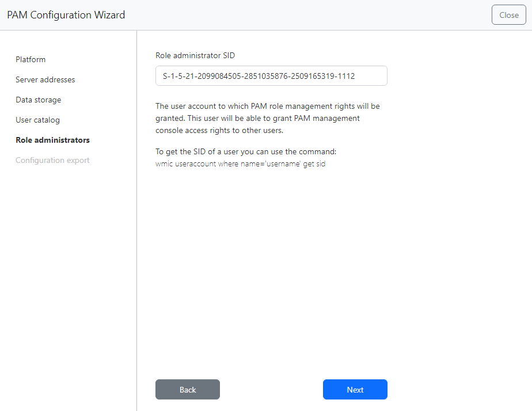Click the Role administrator SID label
This screenshot has width=532, height=411.
195,56
